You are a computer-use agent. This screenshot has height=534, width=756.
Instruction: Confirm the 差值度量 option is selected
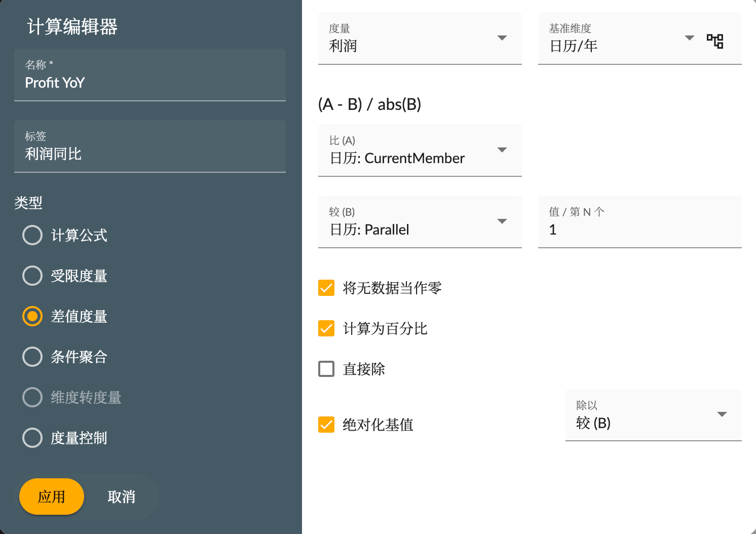click(x=32, y=316)
